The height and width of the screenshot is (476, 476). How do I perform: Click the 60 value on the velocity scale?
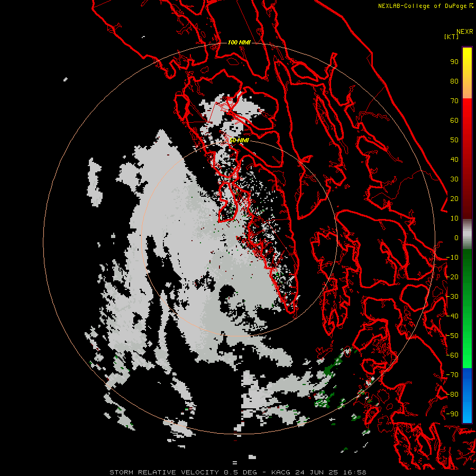(454, 120)
